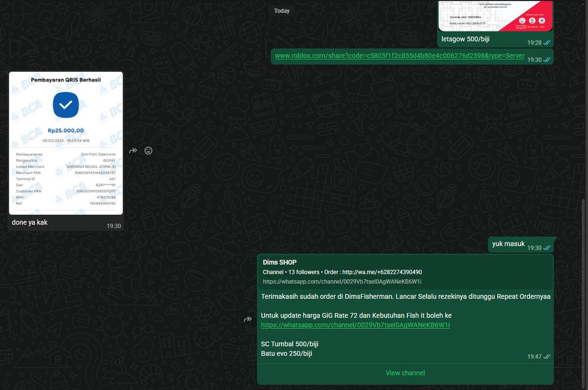Click the 19:30 timestamp under done ya kak
Image resolution: width=588 pixels, height=390 pixels.
click(114, 226)
